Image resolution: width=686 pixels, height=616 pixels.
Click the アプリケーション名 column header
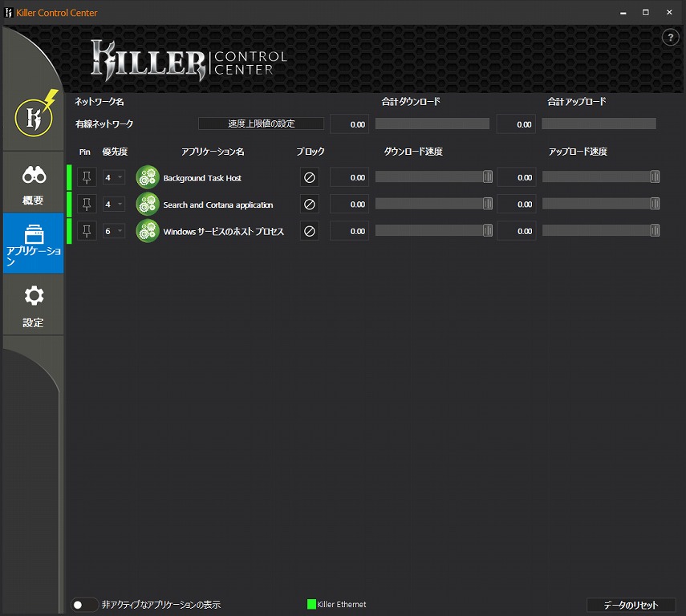(213, 152)
